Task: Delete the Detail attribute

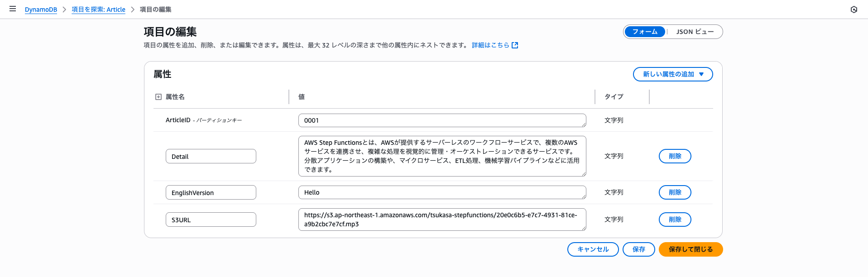Action: (675, 156)
